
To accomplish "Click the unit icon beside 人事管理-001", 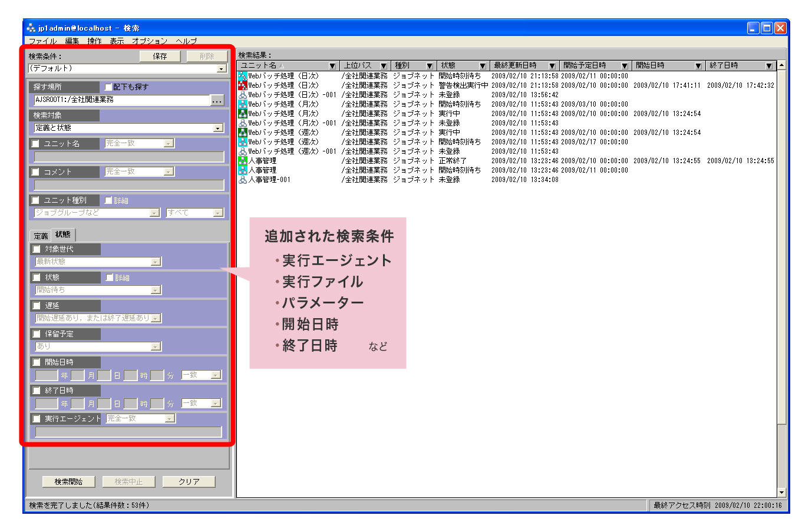I will 243,180.
